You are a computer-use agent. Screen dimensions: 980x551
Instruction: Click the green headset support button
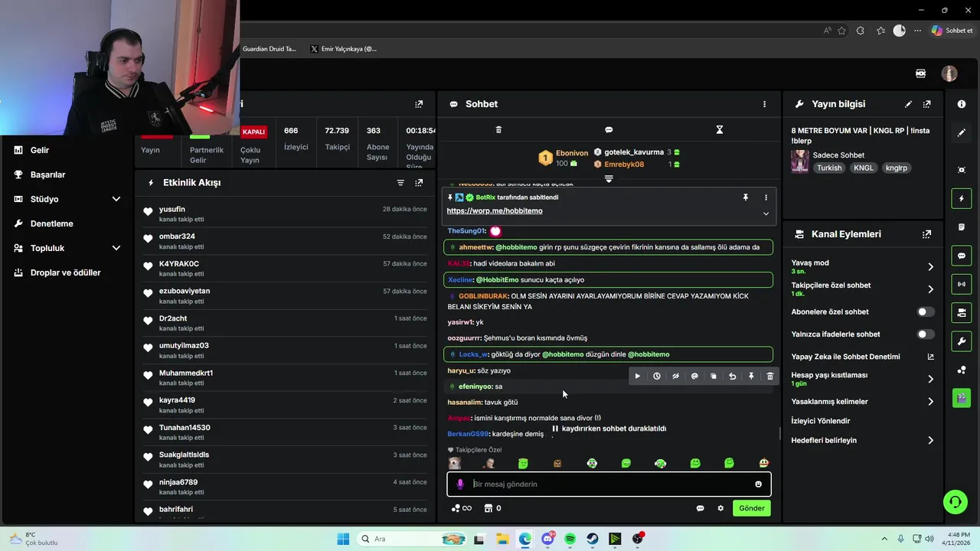tap(955, 502)
